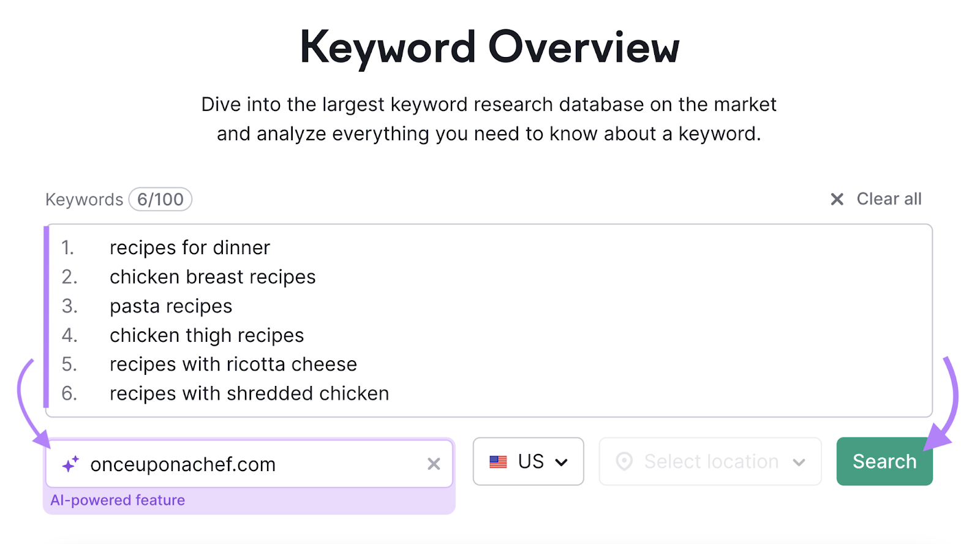Viewport: 980px width, 544px height.
Task: Click the US flag icon in the country selector
Action: point(499,461)
